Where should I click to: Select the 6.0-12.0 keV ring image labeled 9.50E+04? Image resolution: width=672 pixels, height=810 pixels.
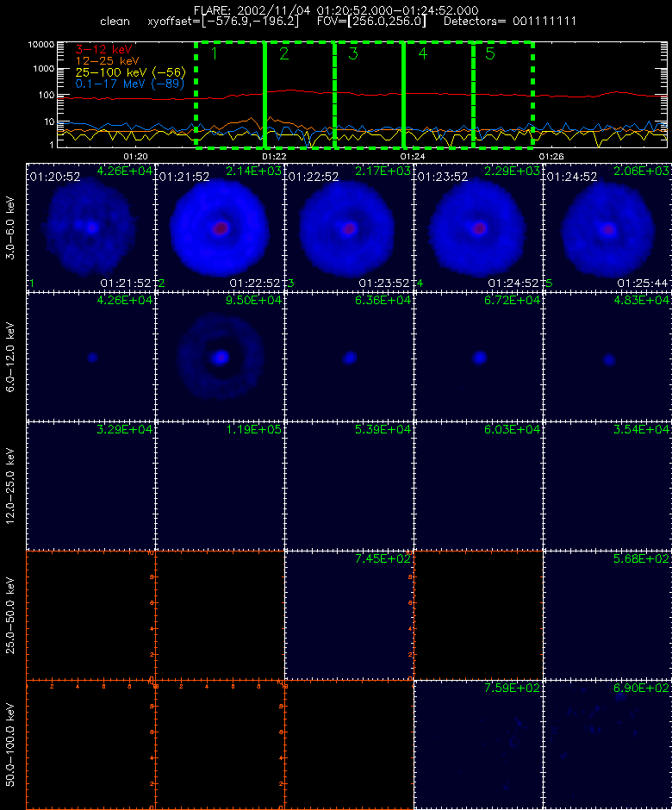point(220,357)
